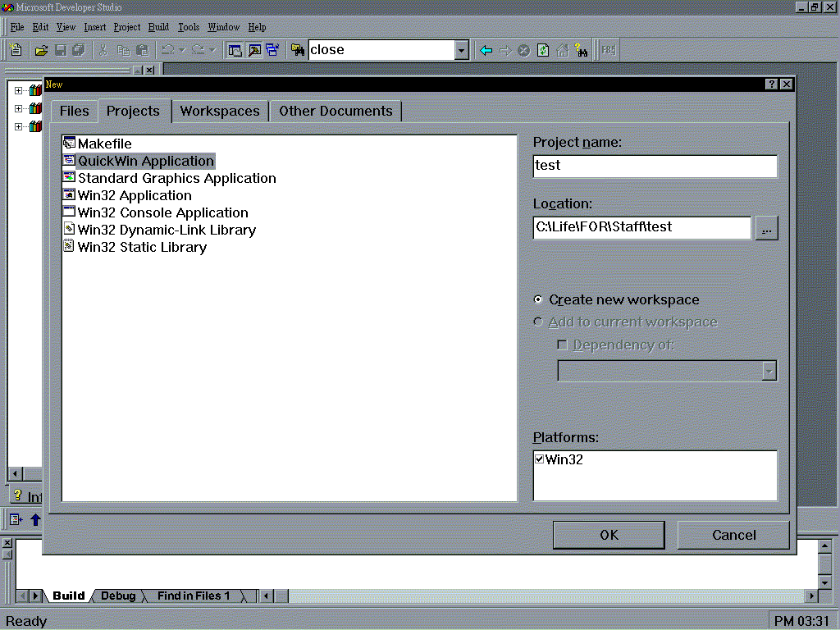The height and width of the screenshot is (630, 840).
Task: Click the list-with-arrow icon above output pane
Action: (16, 519)
